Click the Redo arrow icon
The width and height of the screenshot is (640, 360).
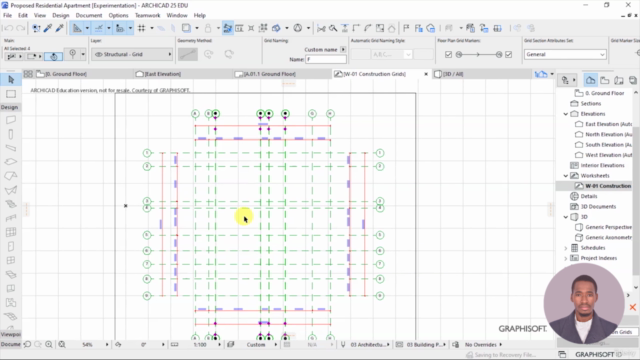[20, 28]
